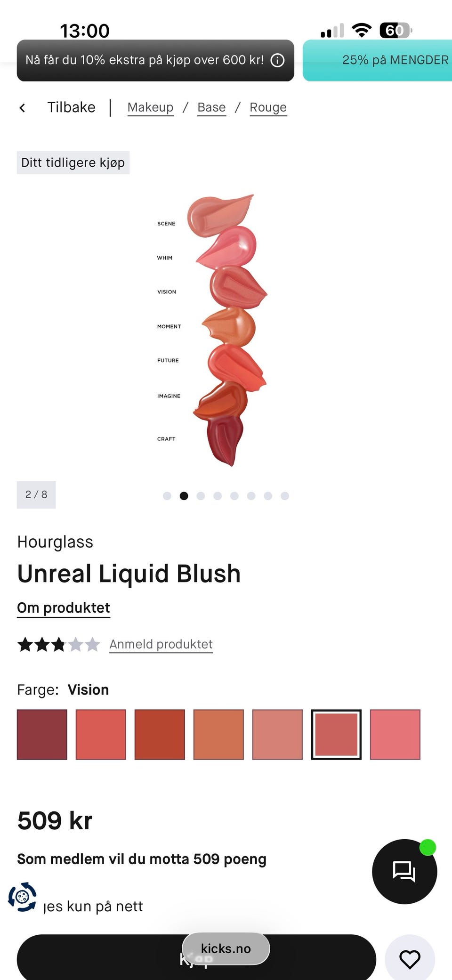Rate product with the fifth star
The width and height of the screenshot is (452, 980).
(93, 644)
